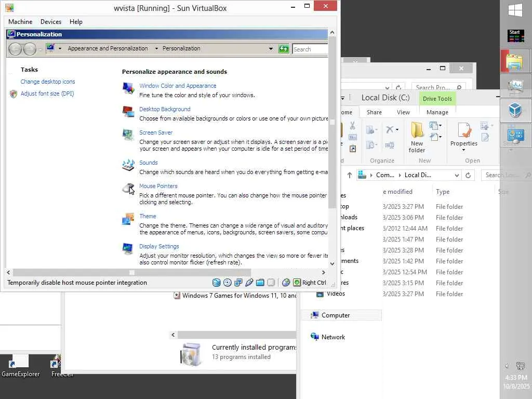The height and width of the screenshot is (399, 532).
Task: Open the Help menu in VirtualBox
Action: tap(76, 22)
